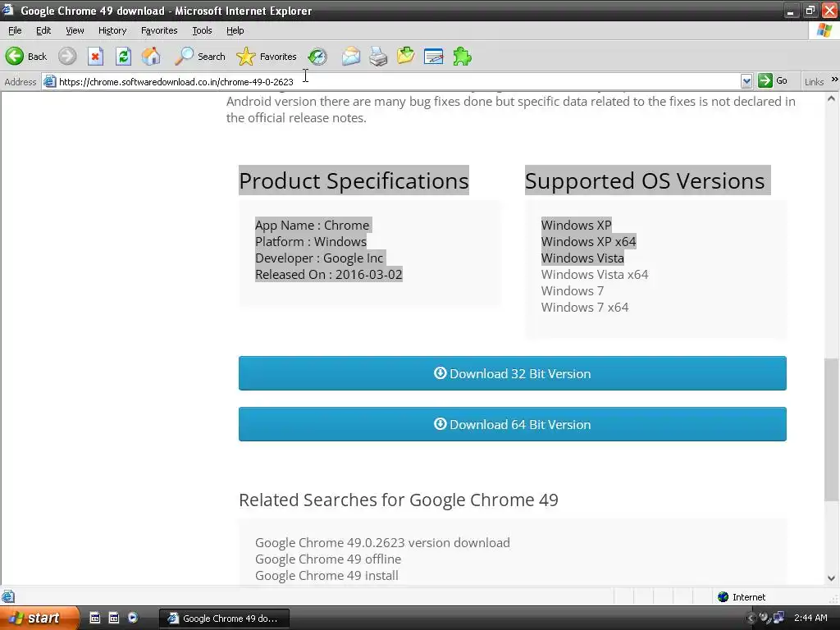Image resolution: width=840 pixels, height=630 pixels.
Task: Click the Edit page toolbar icon
Action: tap(433, 57)
